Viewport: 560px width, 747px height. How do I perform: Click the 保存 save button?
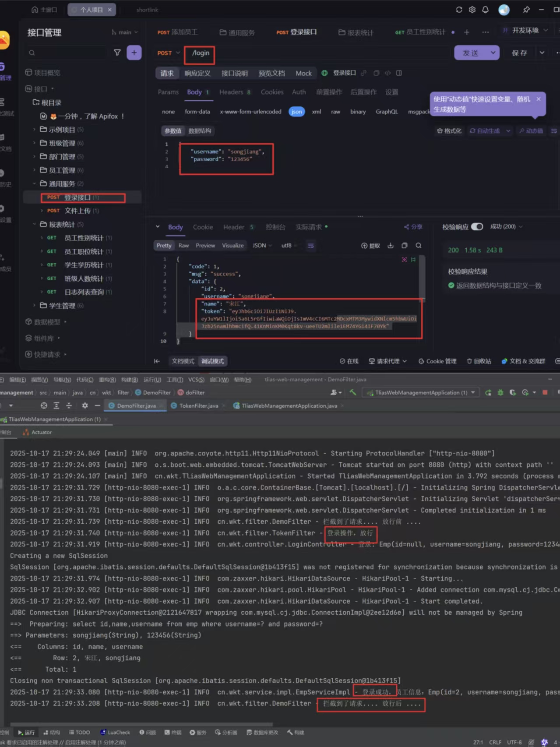click(519, 53)
